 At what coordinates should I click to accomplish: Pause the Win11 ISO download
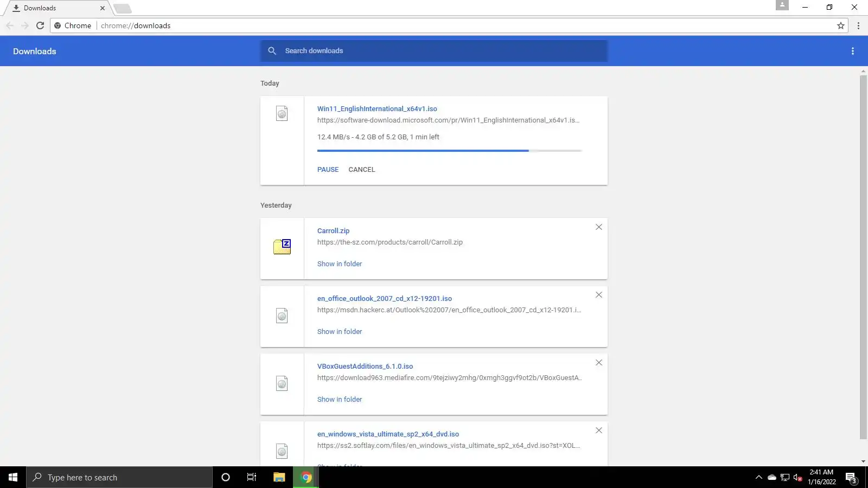click(328, 170)
